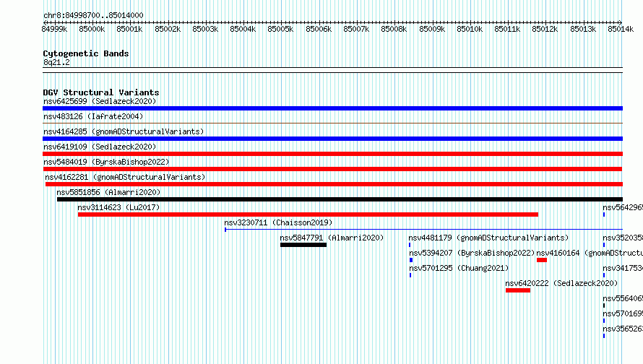Open nsv5847791 (Almarri2020) label
Image resolution: width=643 pixels, height=364 pixels.
coord(332,238)
